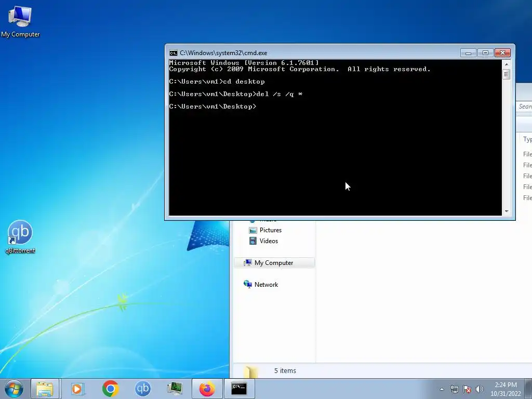
Task: Open Windows Explorer from the taskbar
Action: tap(45, 389)
